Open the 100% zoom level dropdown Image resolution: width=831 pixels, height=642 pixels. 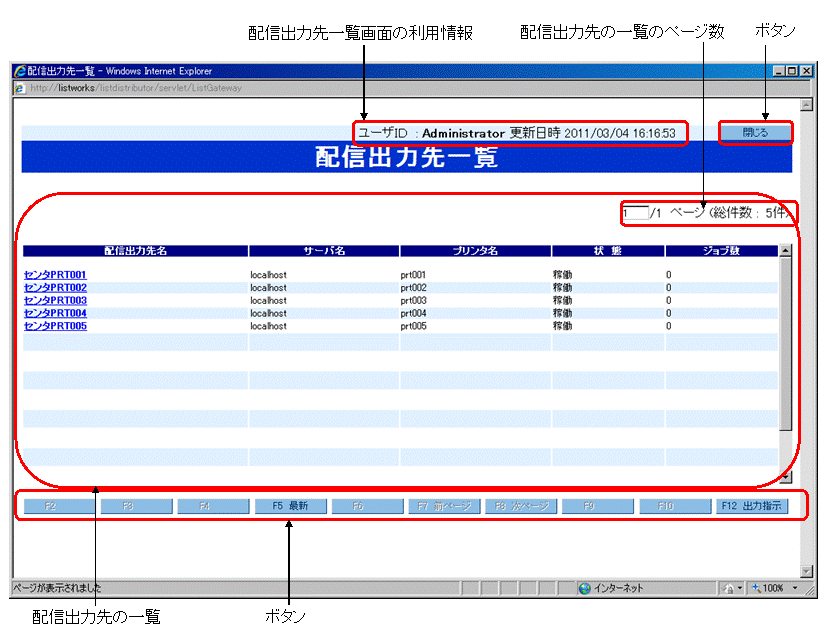[794, 588]
